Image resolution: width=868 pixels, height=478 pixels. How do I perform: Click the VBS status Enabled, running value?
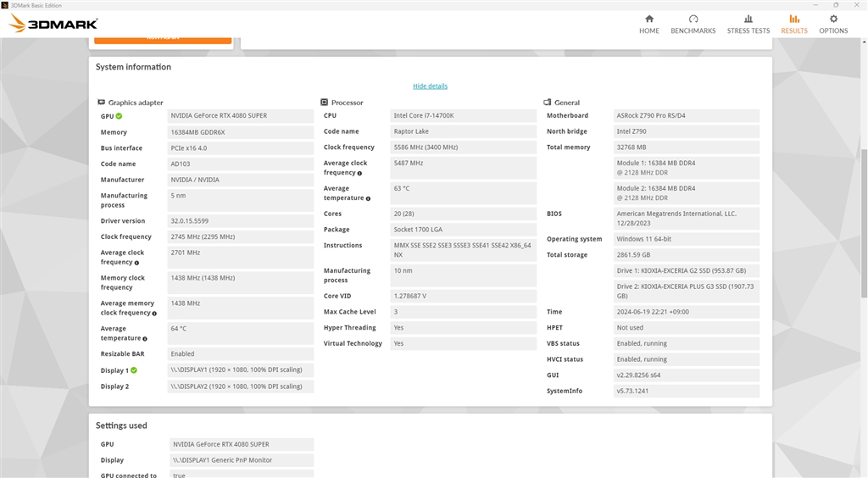pos(687,343)
